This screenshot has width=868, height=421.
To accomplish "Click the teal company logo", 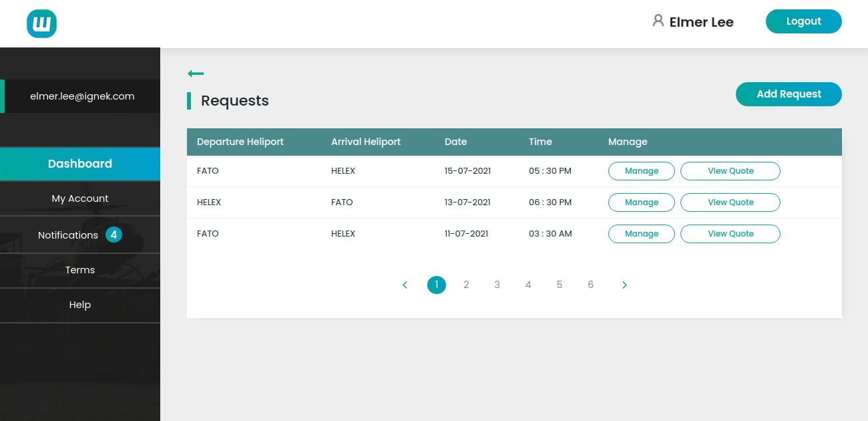I will [x=41, y=23].
